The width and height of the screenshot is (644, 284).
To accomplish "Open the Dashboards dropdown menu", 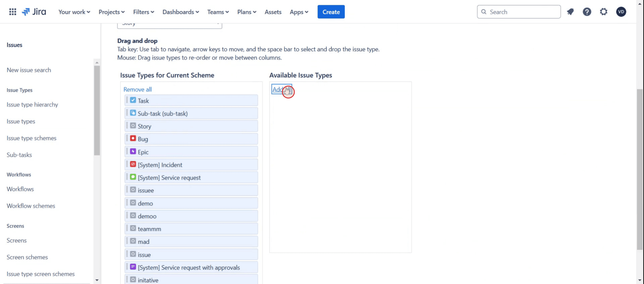I will 180,12.
